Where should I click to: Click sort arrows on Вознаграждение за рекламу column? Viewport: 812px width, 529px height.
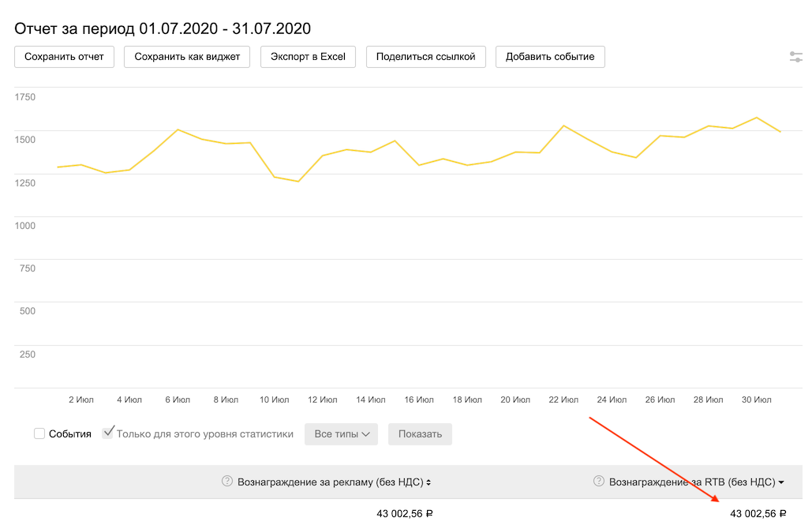[428, 482]
